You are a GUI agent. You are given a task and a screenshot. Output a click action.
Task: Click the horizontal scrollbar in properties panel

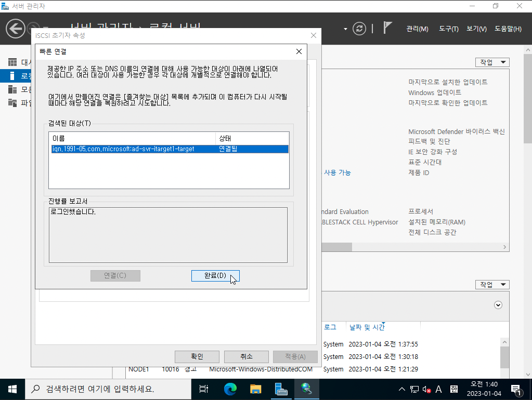[336, 247]
